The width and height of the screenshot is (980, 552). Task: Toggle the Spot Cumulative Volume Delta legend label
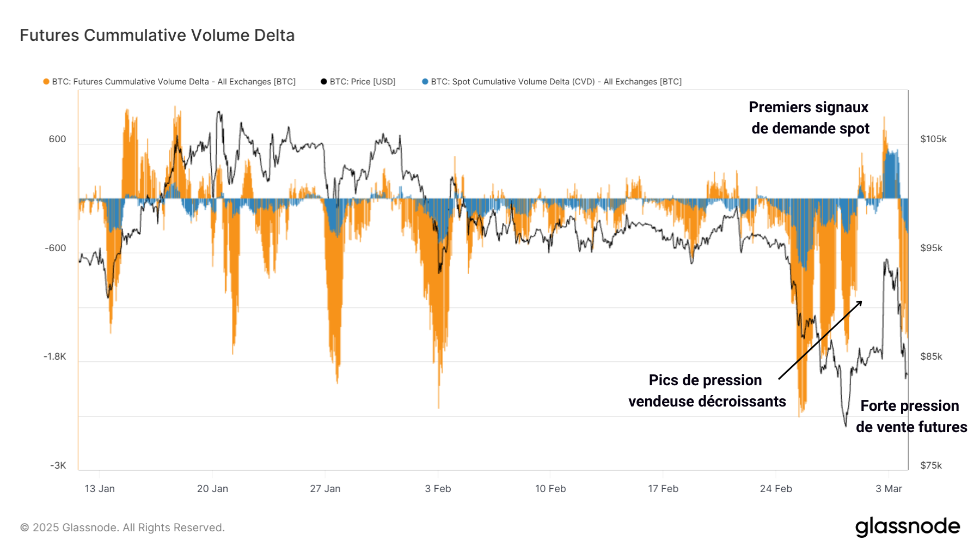click(x=556, y=82)
